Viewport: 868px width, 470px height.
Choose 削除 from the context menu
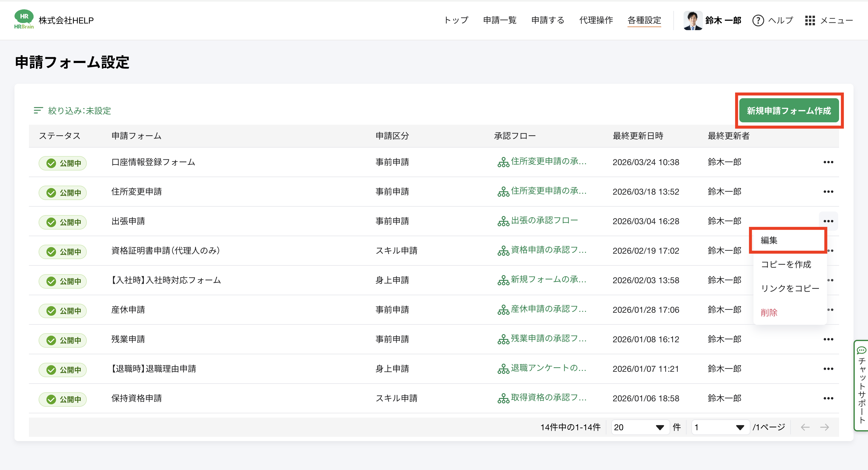click(769, 312)
